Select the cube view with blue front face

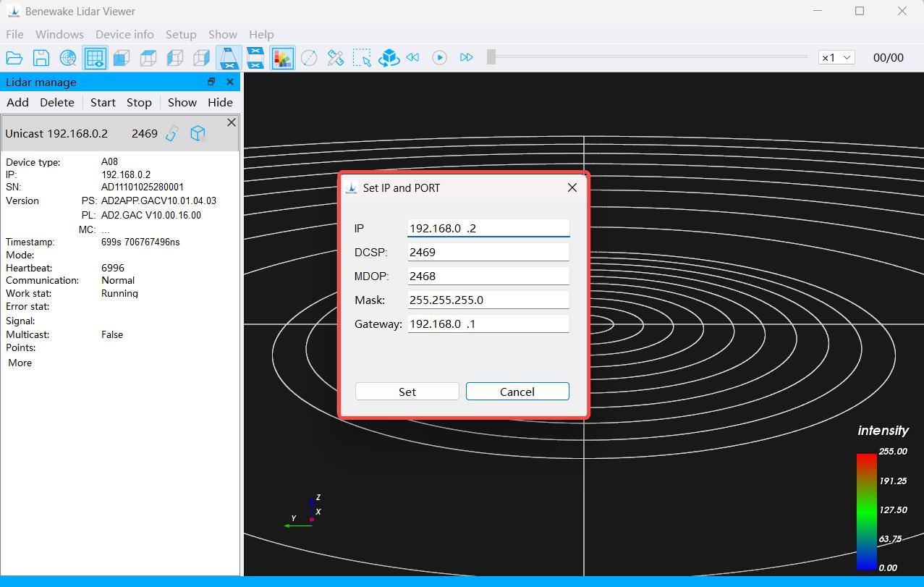[x=122, y=58]
